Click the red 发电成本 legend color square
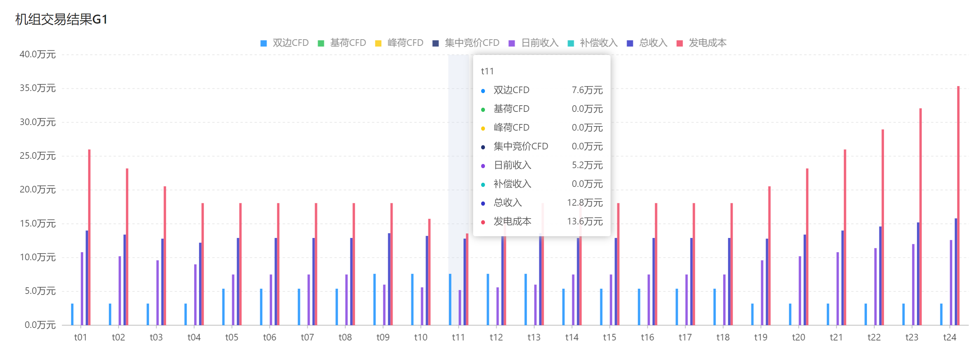The width and height of the screenshot is (980, 354). (x=679, y=43)
